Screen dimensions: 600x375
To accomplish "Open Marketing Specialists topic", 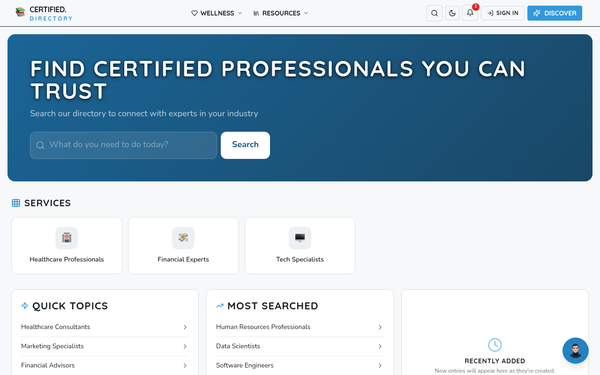I will coord(104,346).
